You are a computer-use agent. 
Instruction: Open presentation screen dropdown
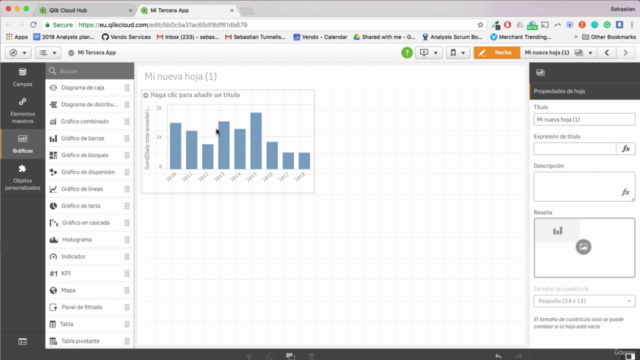coord(429,53)
